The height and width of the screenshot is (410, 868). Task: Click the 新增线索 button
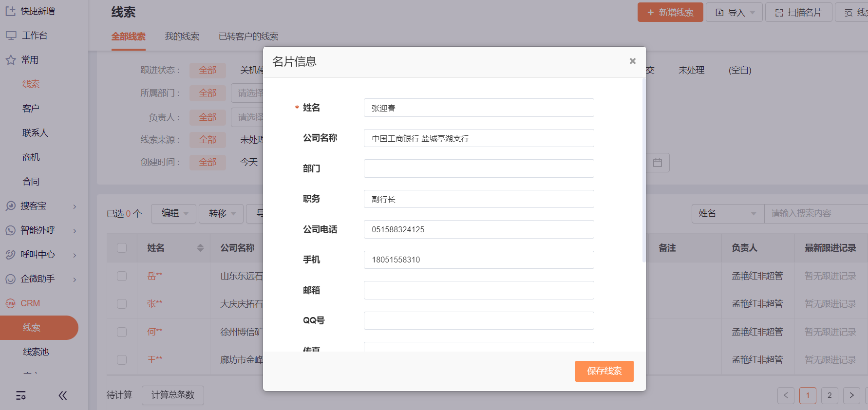pos(670,12)
